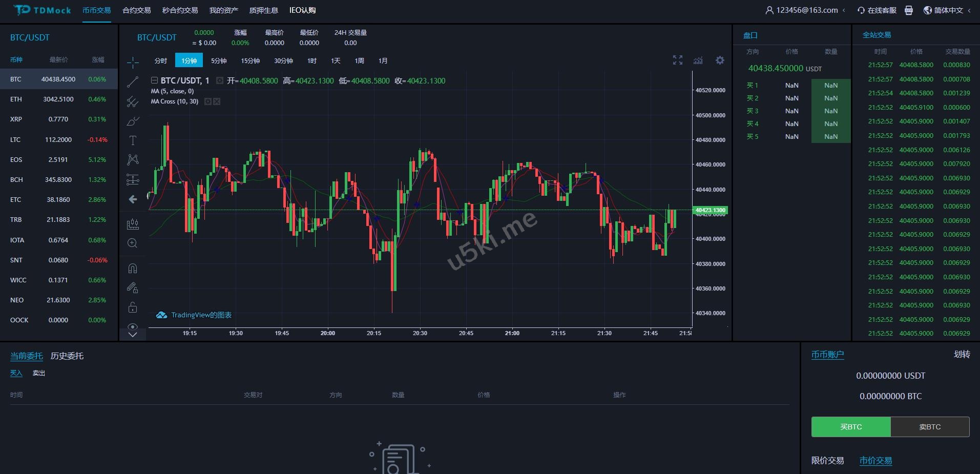Select the 15分钟 chart interval
This screenshot has width=980, height=474.
[251, 60]
